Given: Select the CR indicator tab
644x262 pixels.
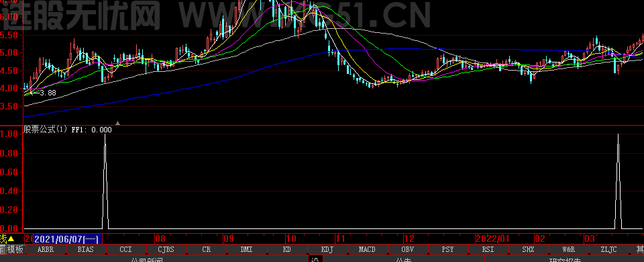Looking at the screenshot, I should [x=206, y=249].
